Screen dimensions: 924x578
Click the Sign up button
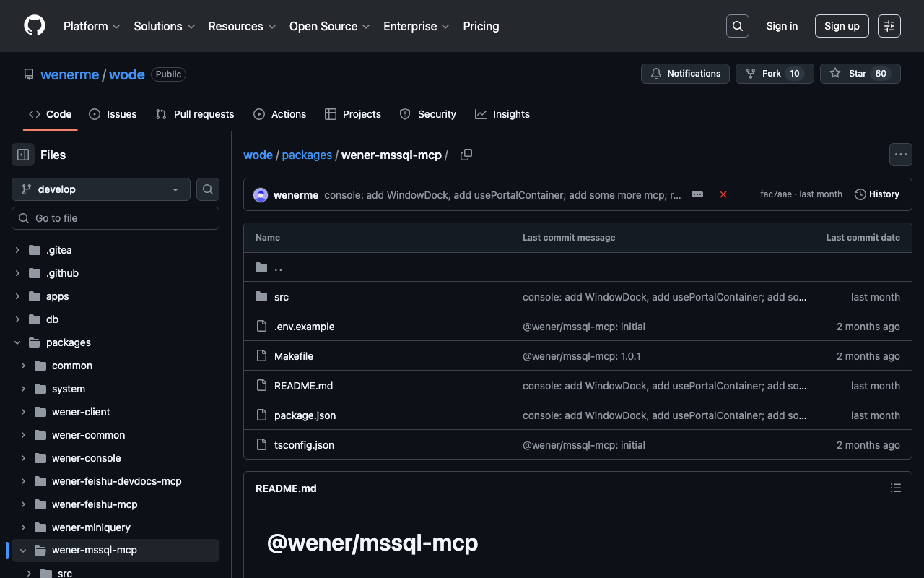click(x=842, y=26)
